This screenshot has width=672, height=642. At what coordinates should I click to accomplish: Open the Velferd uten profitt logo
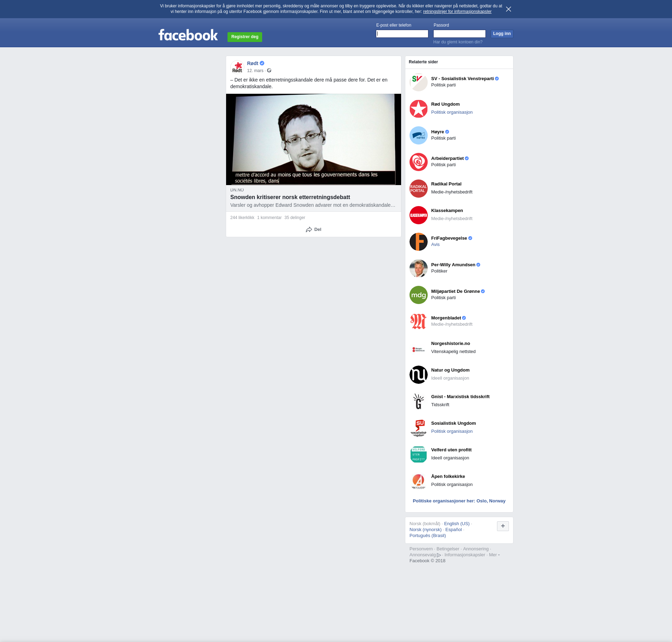pyautogui.click(x=419, y=454)
